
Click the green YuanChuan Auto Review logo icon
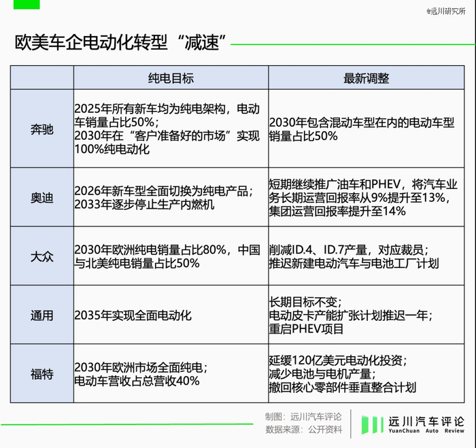[x=372, y=425]
